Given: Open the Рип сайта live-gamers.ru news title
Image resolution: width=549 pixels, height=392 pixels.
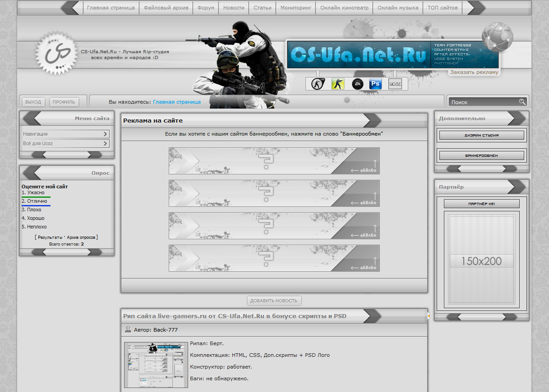Looking at the screenshot, I should 235,316.
